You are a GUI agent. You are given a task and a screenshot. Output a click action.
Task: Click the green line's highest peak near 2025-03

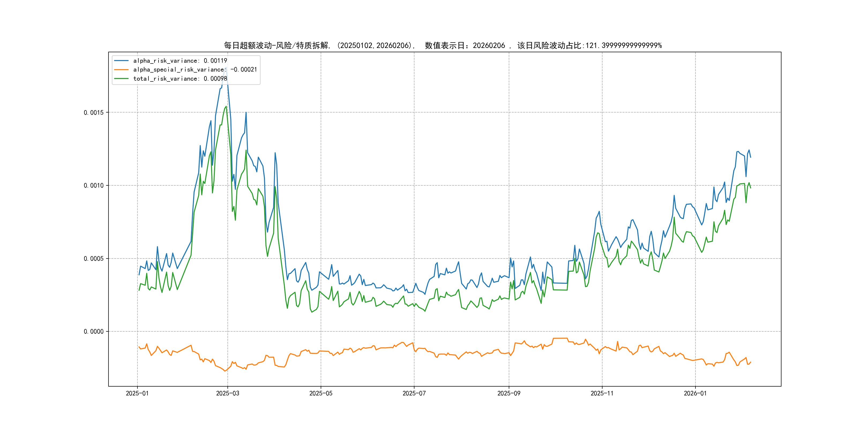tap(226, 106)
